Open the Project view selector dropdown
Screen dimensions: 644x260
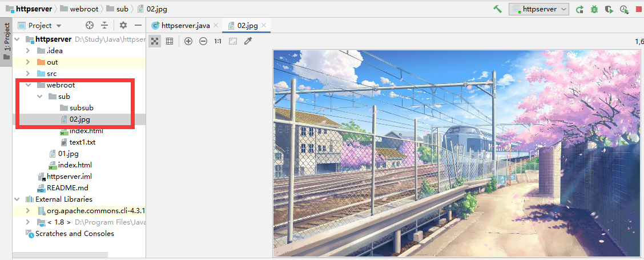click(x=40, y=26)
